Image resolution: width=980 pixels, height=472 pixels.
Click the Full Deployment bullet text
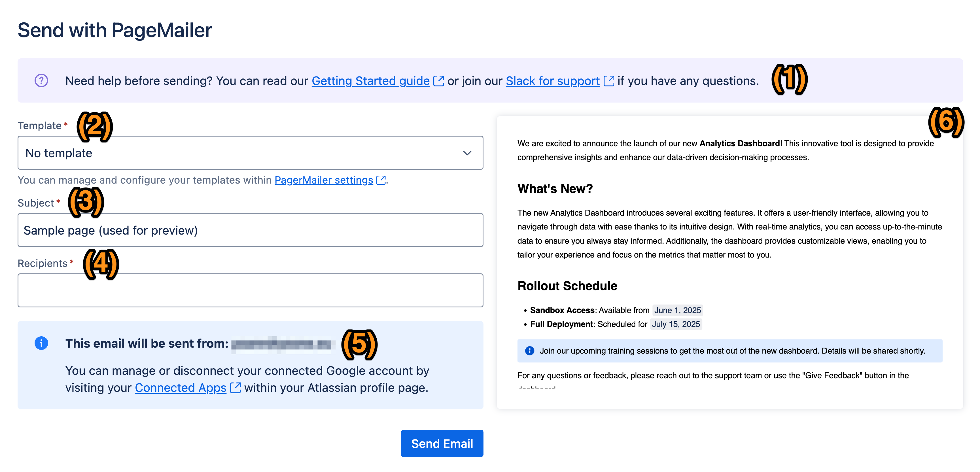(561, 324)
